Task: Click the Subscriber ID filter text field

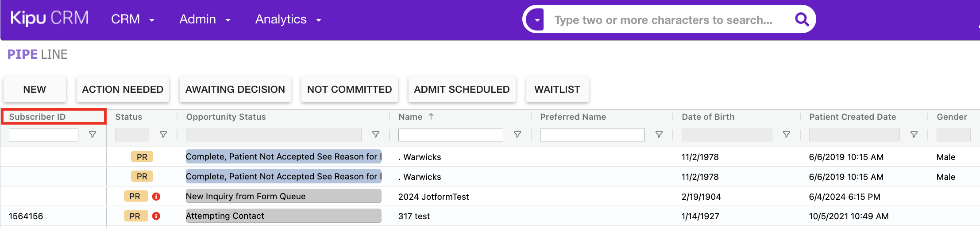Action: [x=43, y=135]
